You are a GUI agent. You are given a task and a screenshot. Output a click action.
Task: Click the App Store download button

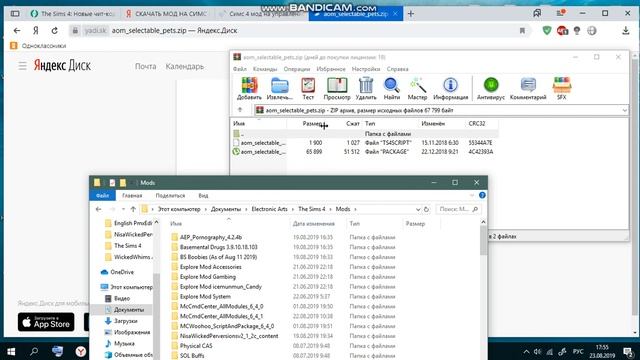click(x=46, y=322)
